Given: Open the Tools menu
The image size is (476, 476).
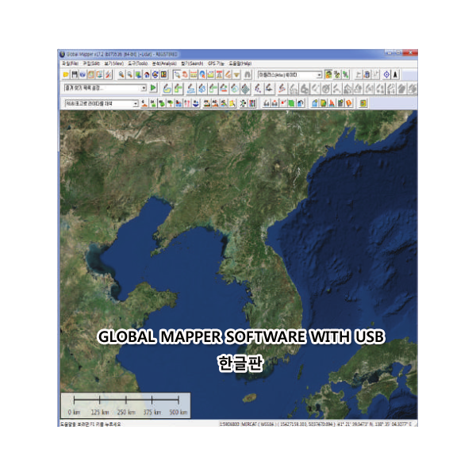Looking at the screenshot, I should pos(137,63).
